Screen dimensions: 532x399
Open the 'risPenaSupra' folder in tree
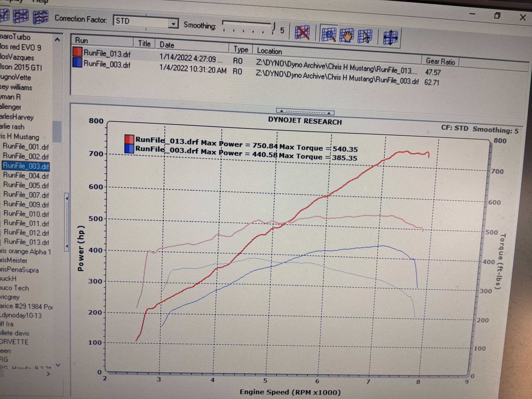[x=20, y=270]
